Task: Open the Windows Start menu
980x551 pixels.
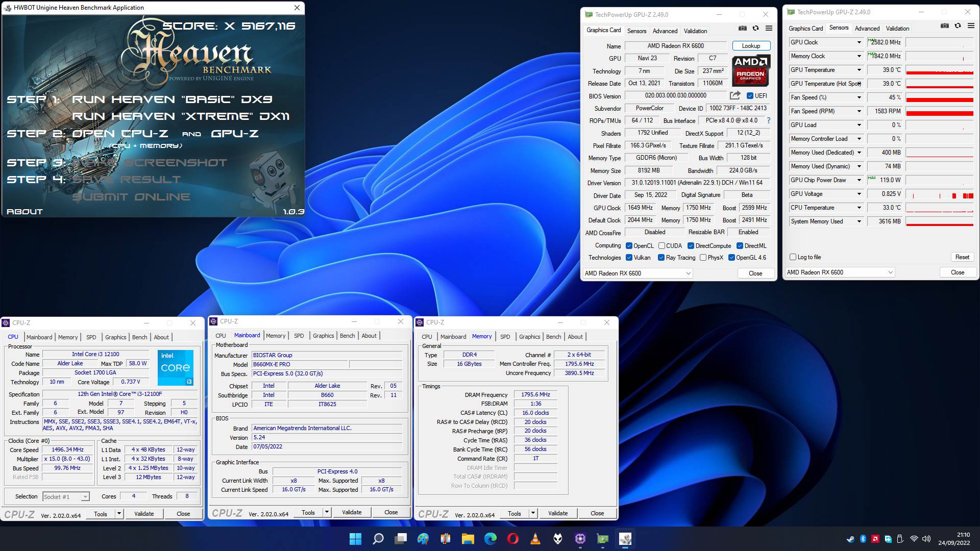Action: coord(355,539)
